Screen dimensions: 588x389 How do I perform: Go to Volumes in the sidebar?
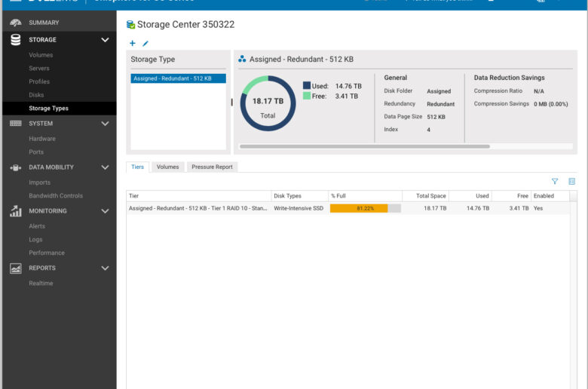pos(41,55)
